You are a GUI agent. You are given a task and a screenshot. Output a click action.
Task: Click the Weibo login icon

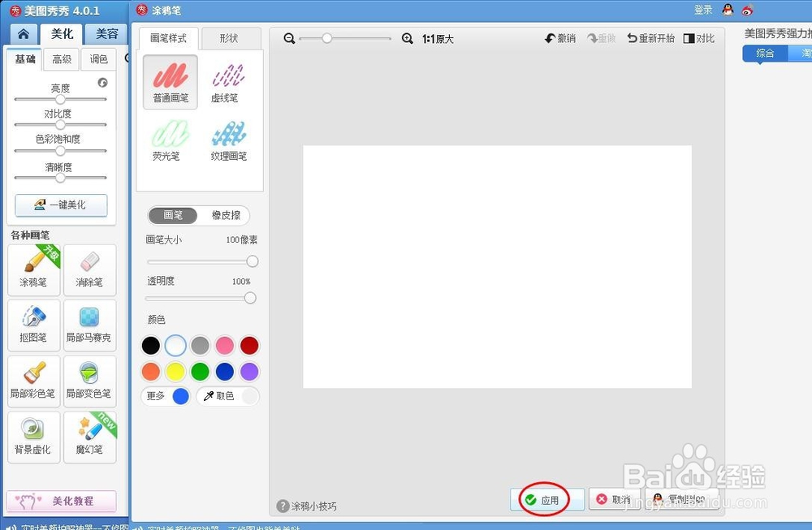click(x=747, y=9)
